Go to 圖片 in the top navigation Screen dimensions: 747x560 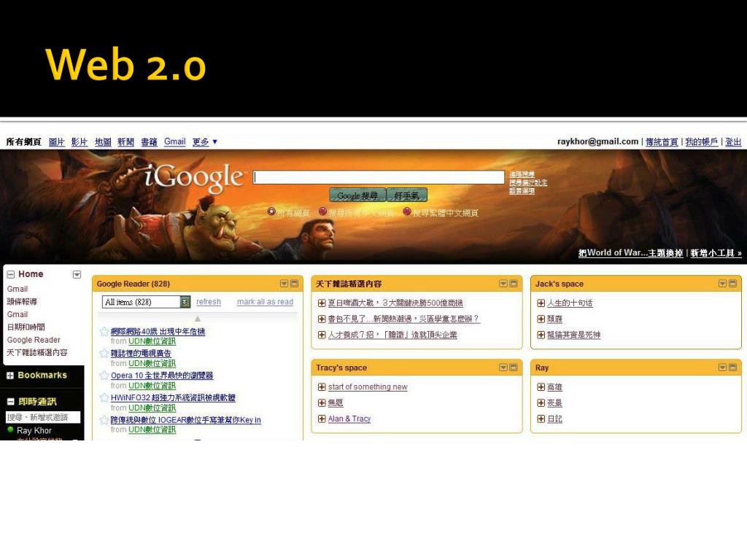[57, 141]
